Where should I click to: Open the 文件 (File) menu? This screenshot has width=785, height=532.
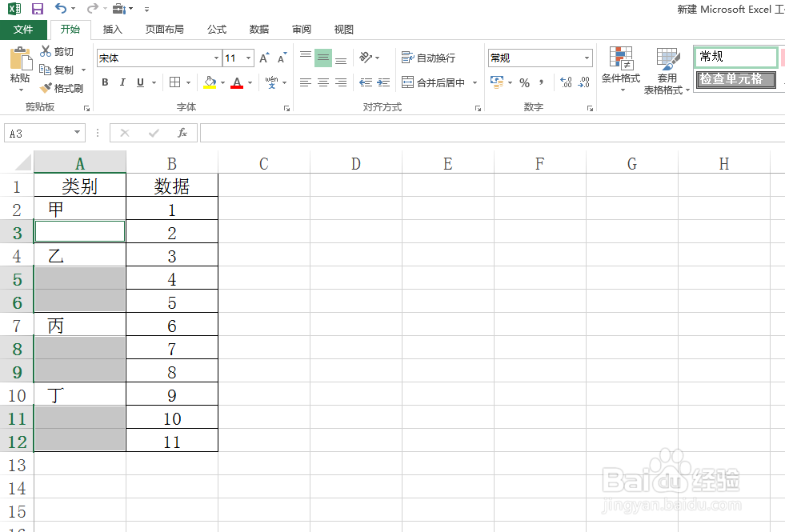(x=24, y=30)
